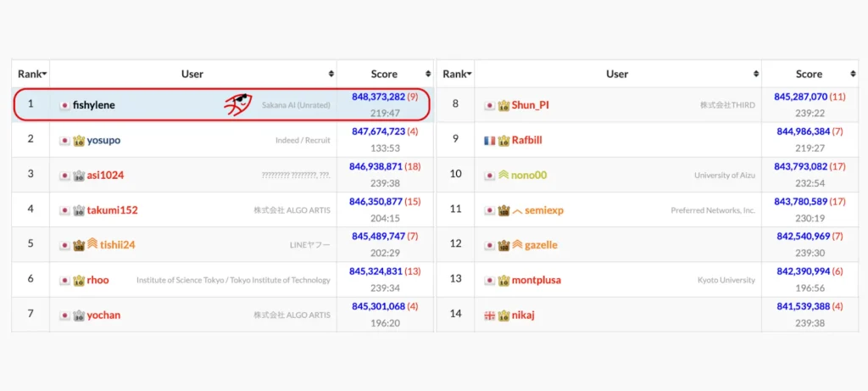Screen dimensions: 868x391
Task: Click the France flag beside Rafbill
Action: (x=489, y=140)
